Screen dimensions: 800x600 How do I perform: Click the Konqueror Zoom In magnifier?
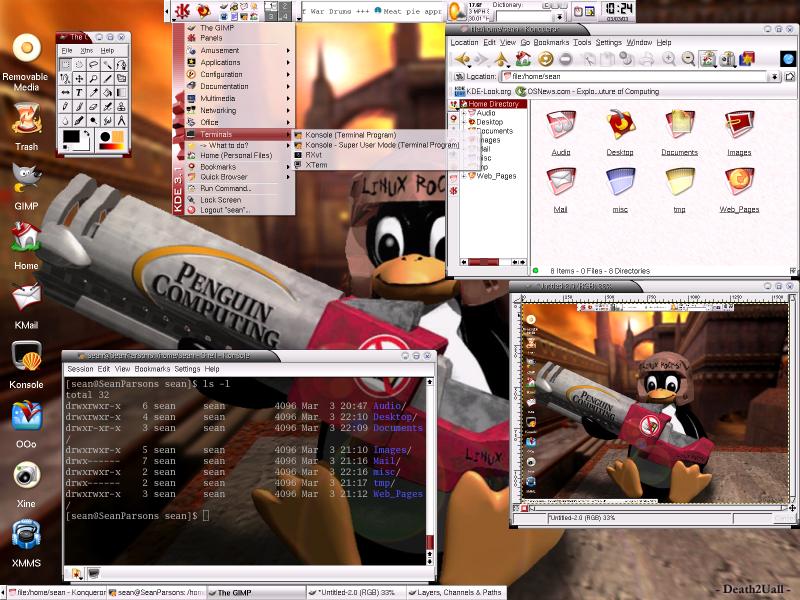point(669,59)
